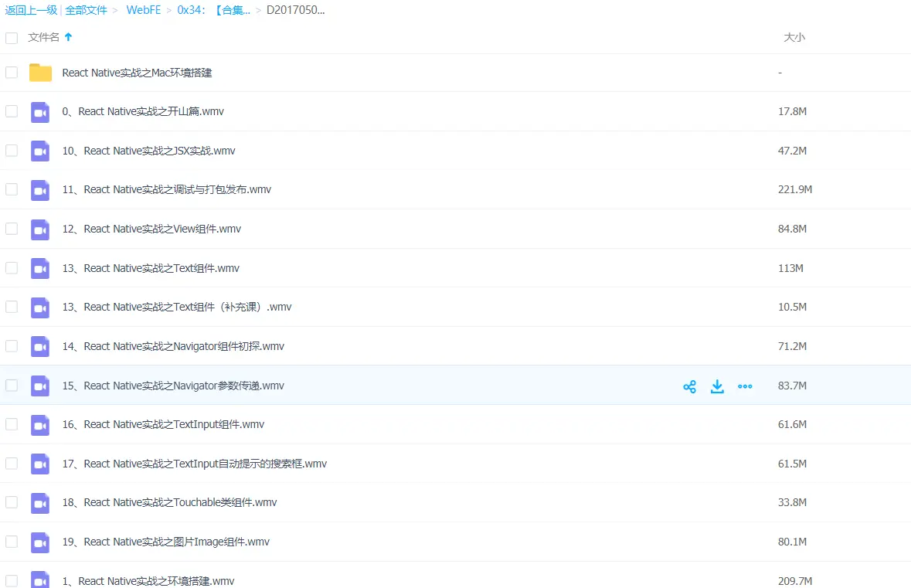
Task: Click 返回上一级 link
Action: [x=31, y=10]
